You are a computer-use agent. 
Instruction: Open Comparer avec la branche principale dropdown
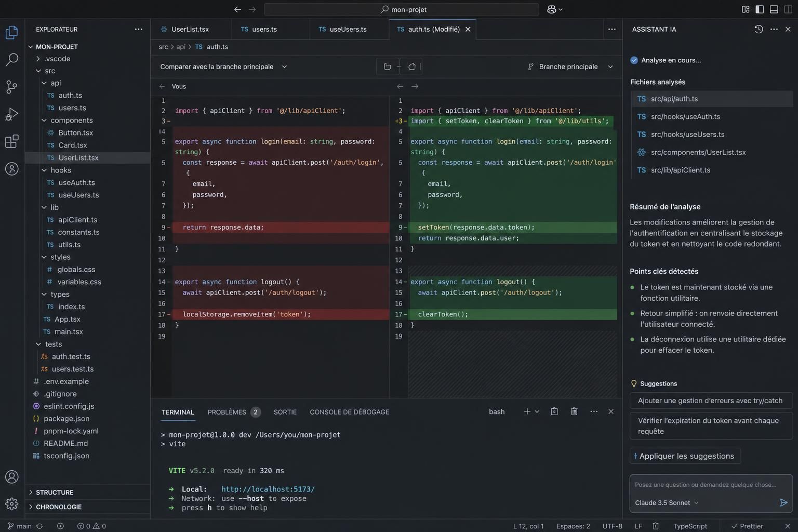pos(223,66)
